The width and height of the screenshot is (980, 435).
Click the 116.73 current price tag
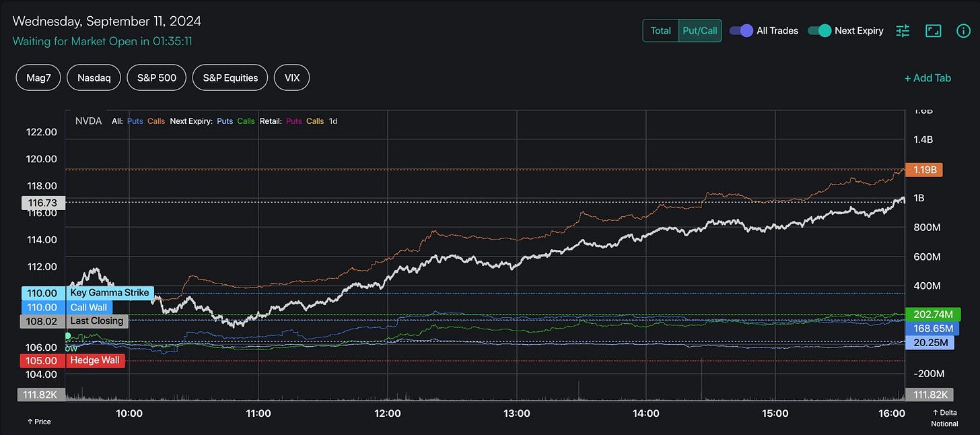tap(43, 203)
